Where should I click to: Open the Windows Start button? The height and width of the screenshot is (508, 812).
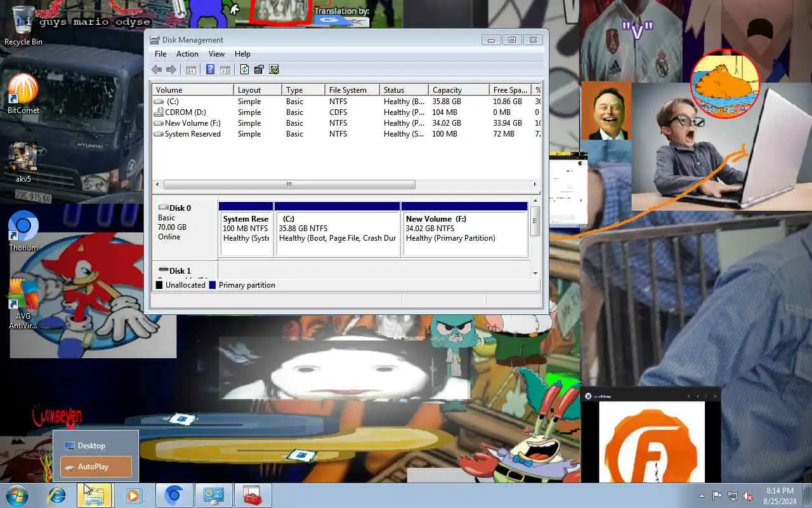pyautogui.click(x=16, y=495)
